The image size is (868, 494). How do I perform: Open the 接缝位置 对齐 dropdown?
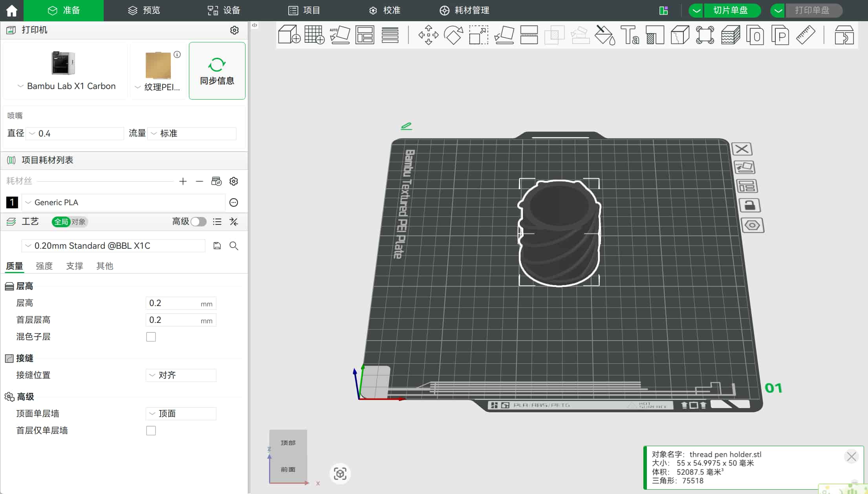point(181,375)
